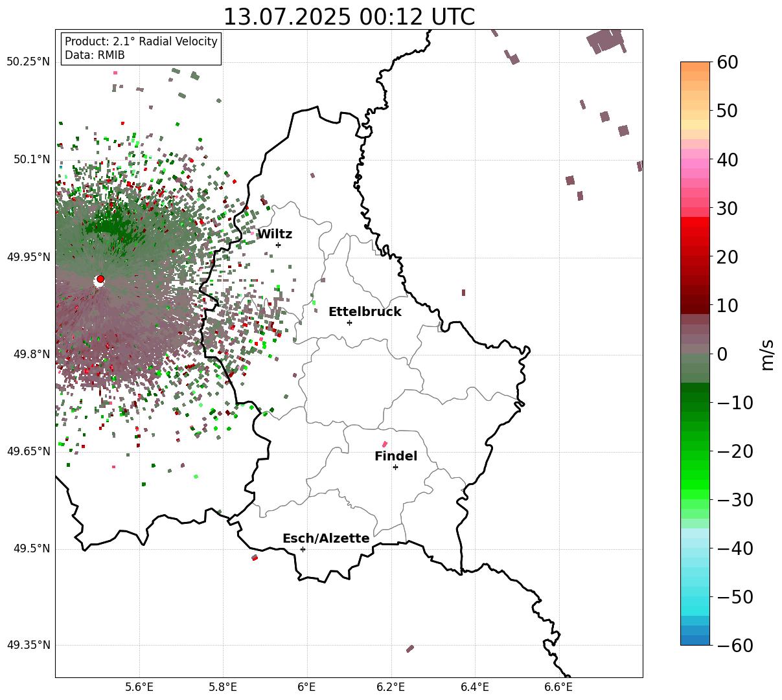This screenshot has height=700, width=782.
Task: Click the 49.95°N latitude label
Action: (29, 257)
